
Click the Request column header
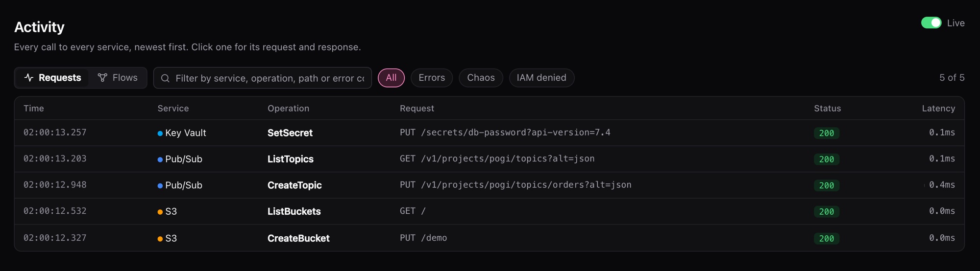click(x=417, y=109)
